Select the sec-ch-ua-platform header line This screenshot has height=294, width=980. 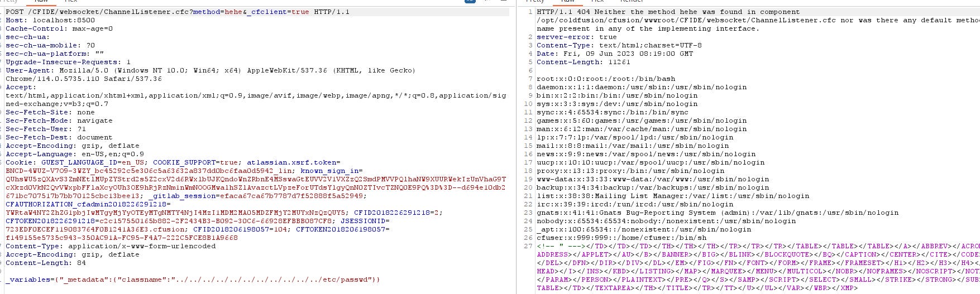coord(55,54)
